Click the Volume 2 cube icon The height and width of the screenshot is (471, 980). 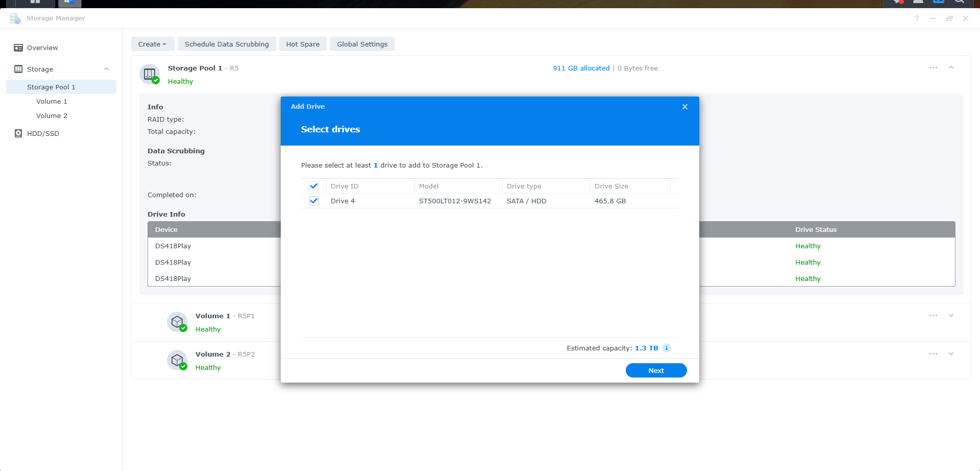(177, 360)
